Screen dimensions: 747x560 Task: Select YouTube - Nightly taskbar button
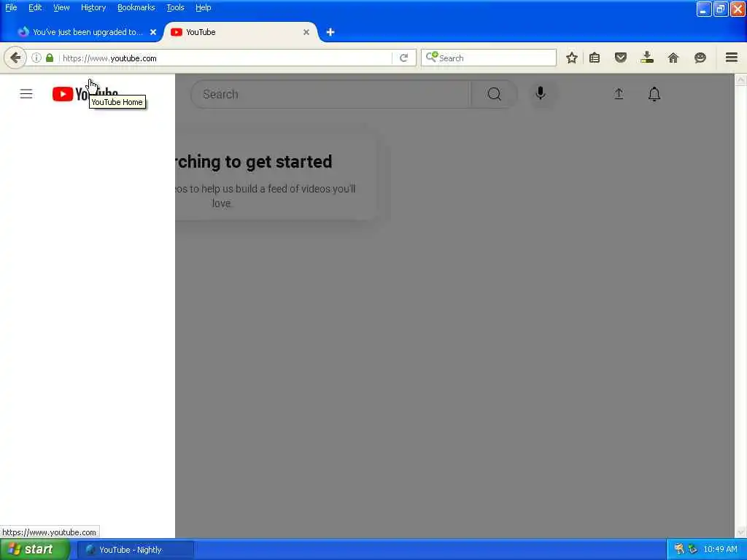click(x=136, y=550)
